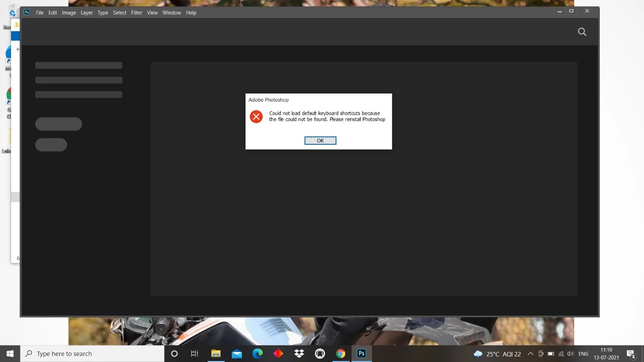The image size is (644, 362).
Task: Open the Type menu
Action: [x=103, y=13]
